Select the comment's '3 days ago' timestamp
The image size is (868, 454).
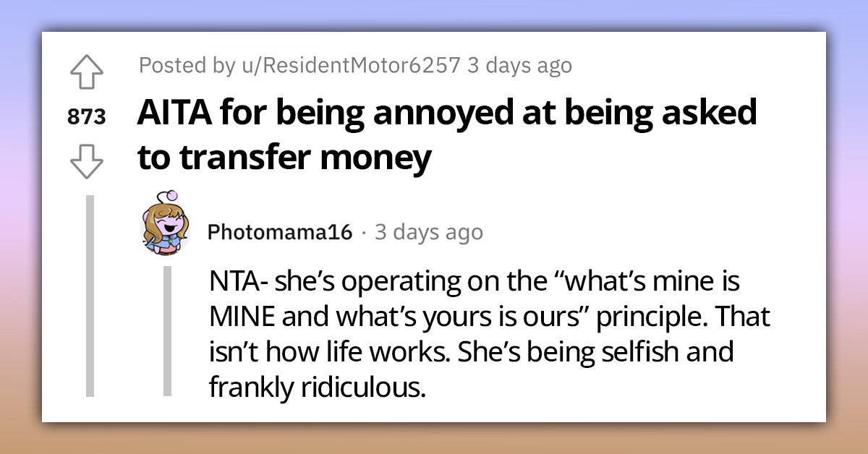pos(428,232)
